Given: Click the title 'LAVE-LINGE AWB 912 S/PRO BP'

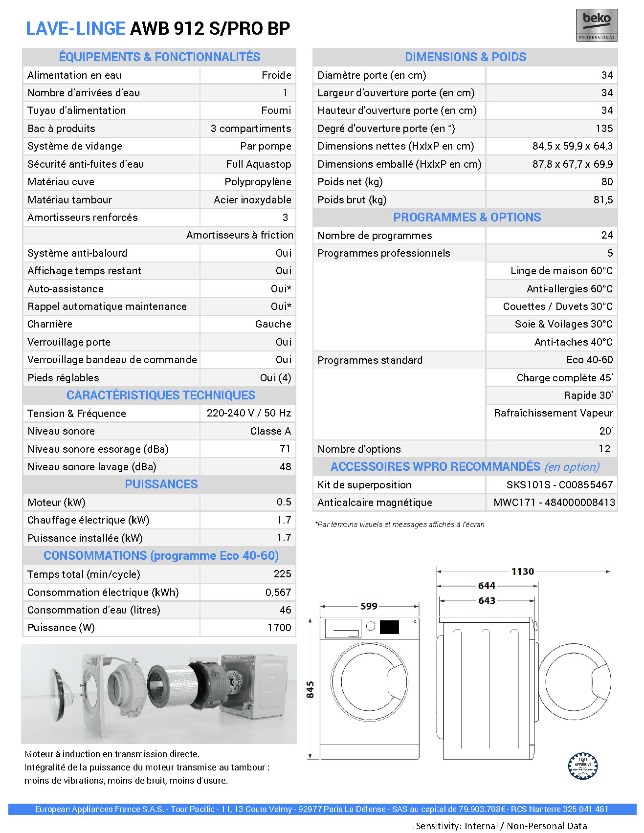Looking at the screenshot, I should point(158,29).
